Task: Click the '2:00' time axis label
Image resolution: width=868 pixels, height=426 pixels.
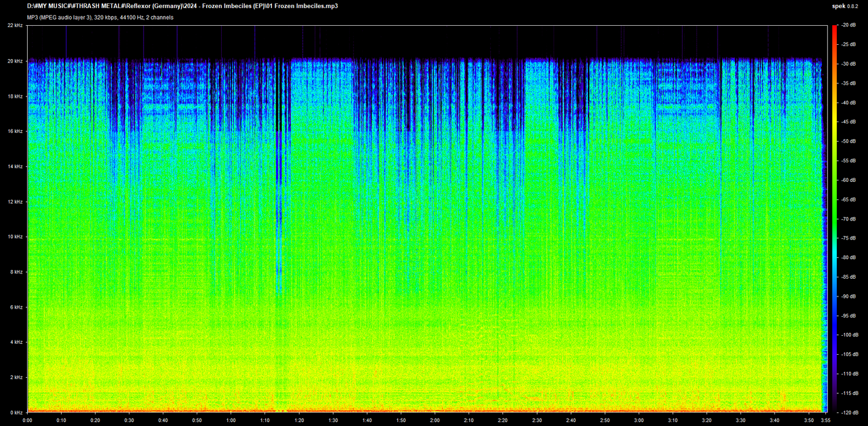Action: tap(435, 420)
